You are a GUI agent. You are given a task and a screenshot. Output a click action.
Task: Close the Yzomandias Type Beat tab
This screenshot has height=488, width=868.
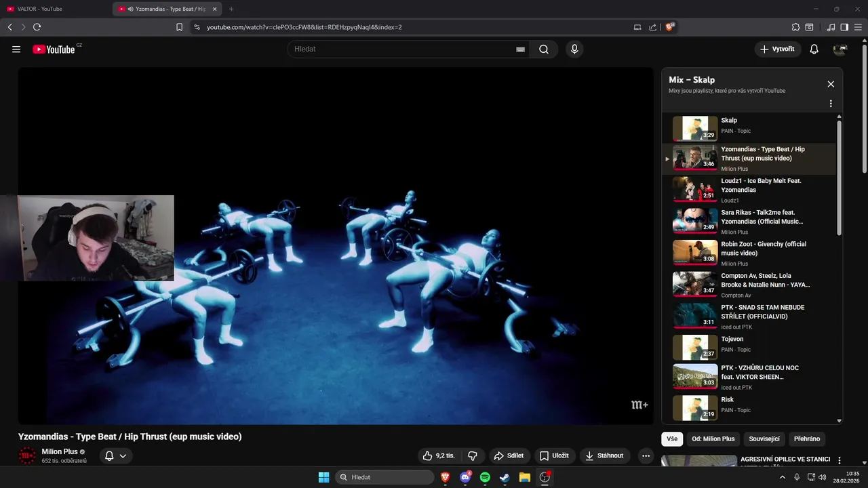click(x=215, y=9)
